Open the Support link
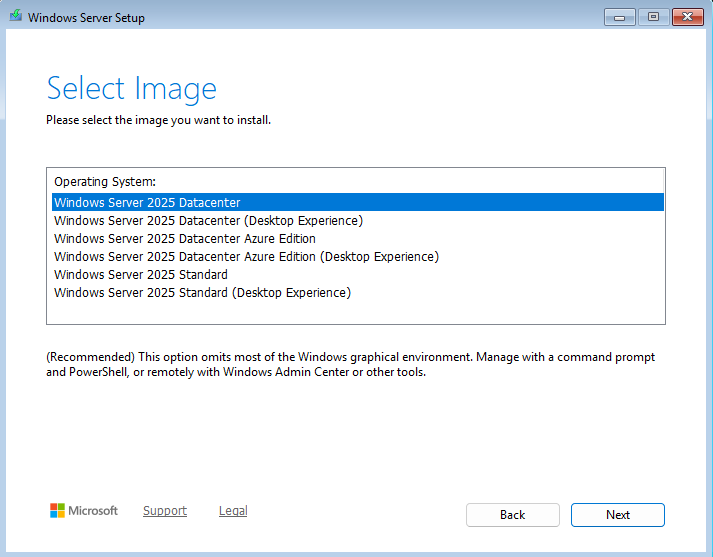 pyautogui.click(x=165, y=511)
